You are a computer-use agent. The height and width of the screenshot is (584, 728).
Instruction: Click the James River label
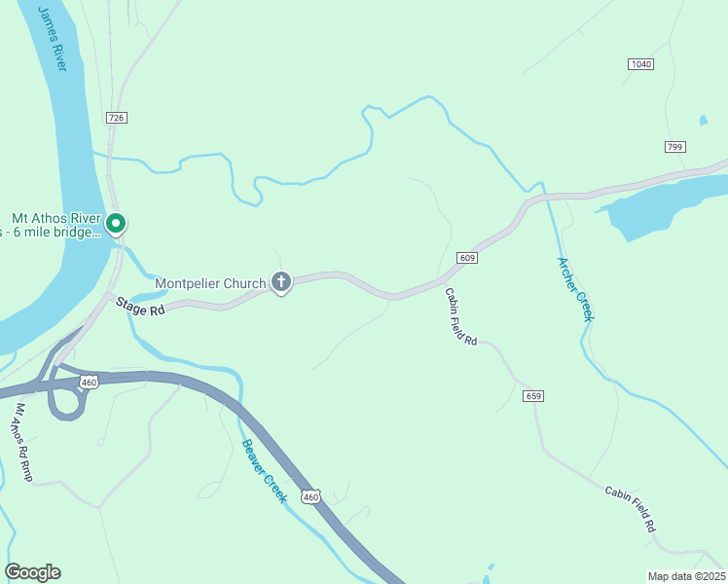pyautogui.click(x=53, y=39)
